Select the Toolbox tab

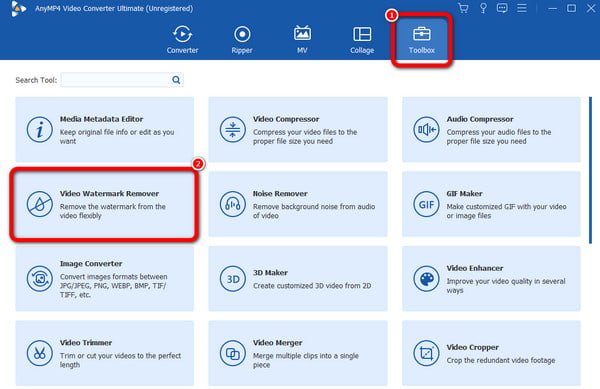click(422, 40)
